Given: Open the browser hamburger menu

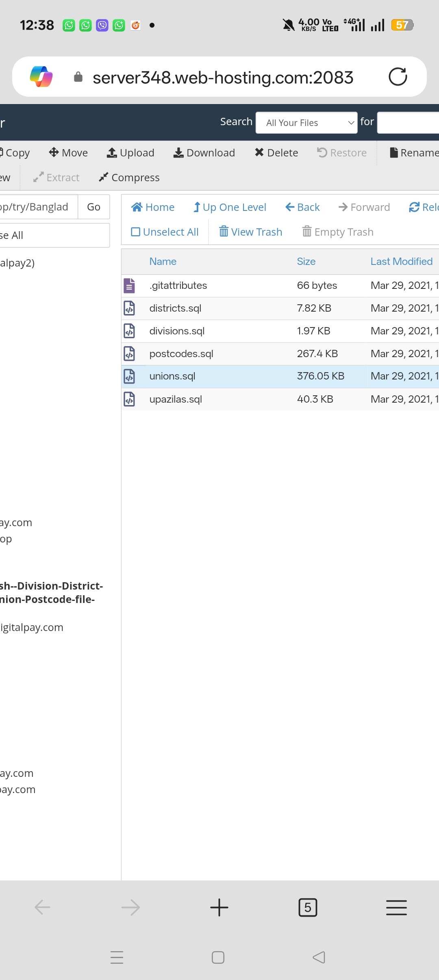Looking at the screenshot, I should (x=396, y=907).
